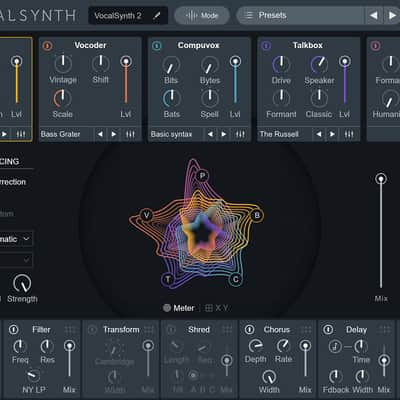
Task: Select previous Vocoder preset before Bass Grater
Action: click(x=100, y=134)
